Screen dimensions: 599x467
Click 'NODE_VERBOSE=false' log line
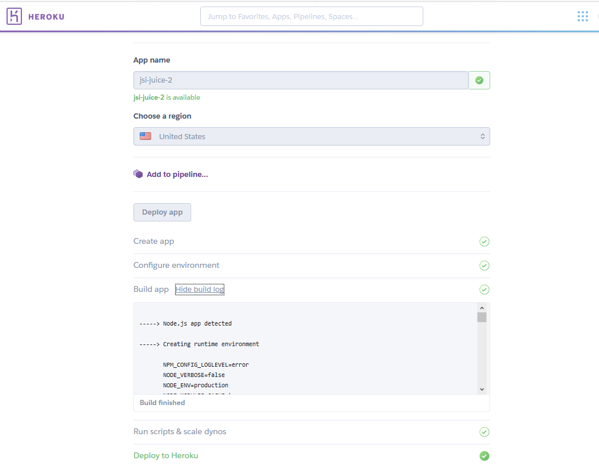pos(194,375)
